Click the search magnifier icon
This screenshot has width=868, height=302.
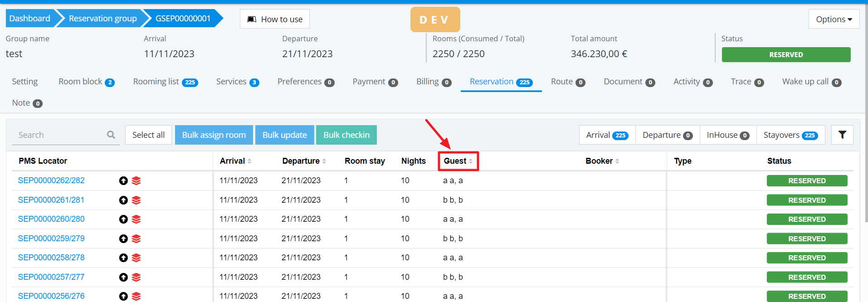click(111, 135)
